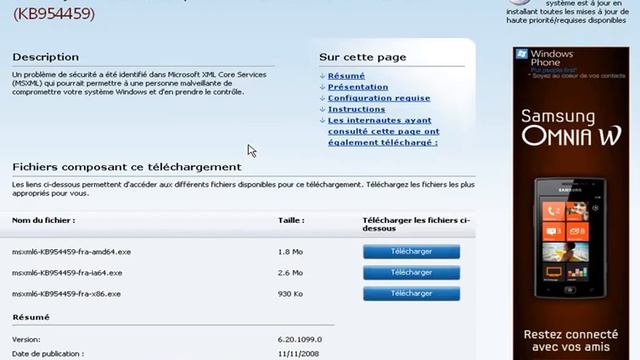Download the ia64.exe file with Télécharger

(x=411, y=272)
